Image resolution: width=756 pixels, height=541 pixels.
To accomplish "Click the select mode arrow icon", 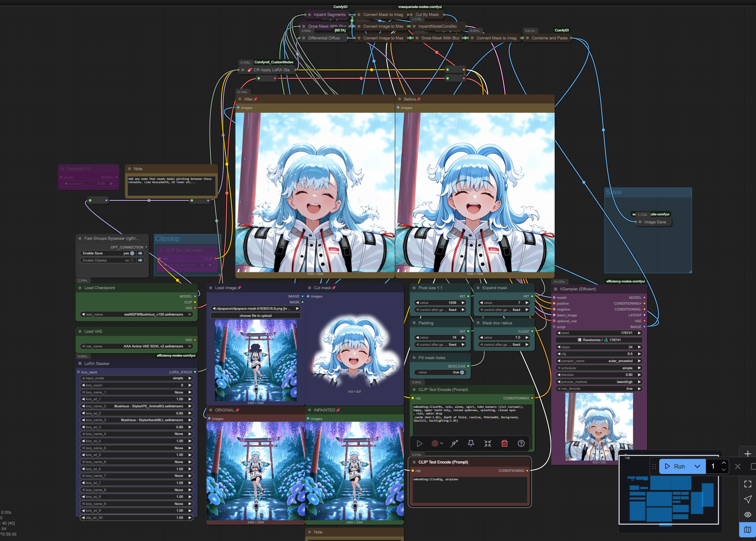I will click(x=748, y=499).
